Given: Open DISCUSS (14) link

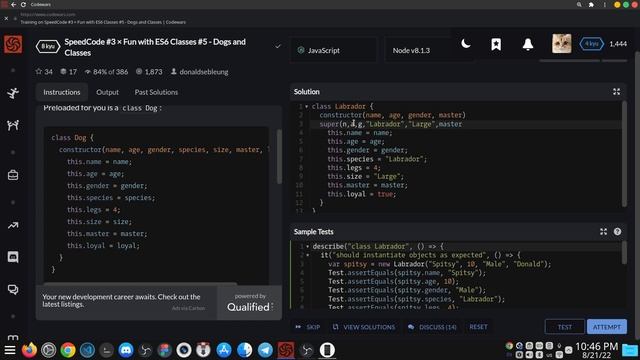Looking at the screenshot, I should (432, 327).
